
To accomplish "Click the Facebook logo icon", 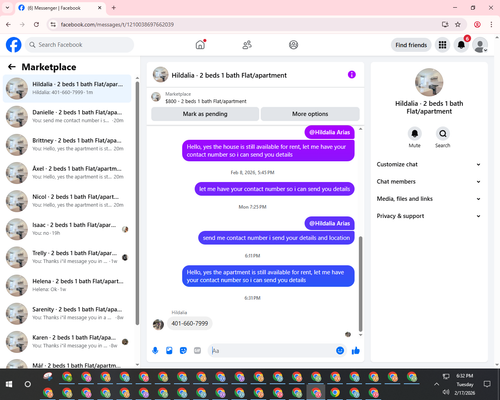I will 14,45.
